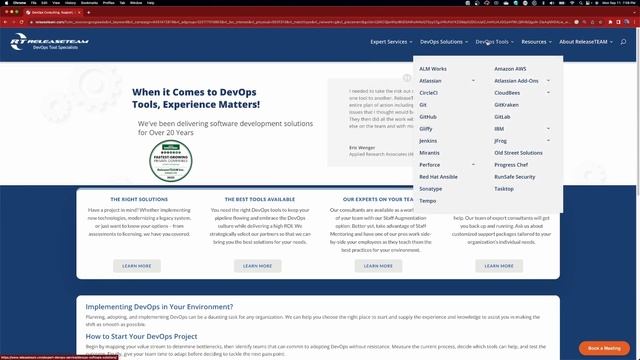Open the Chrome profile avatar
This screenshot has width=640, height=360.
point(627,22)
